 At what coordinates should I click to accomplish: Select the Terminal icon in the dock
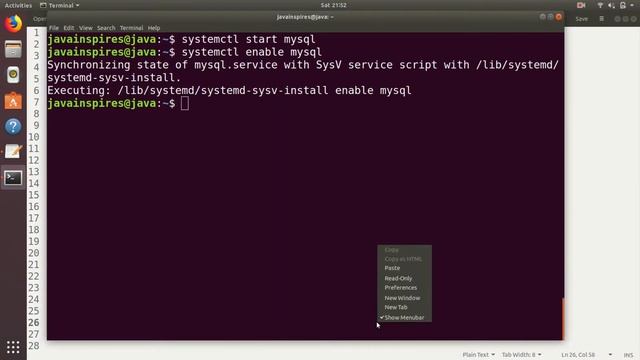pos(13,178)
